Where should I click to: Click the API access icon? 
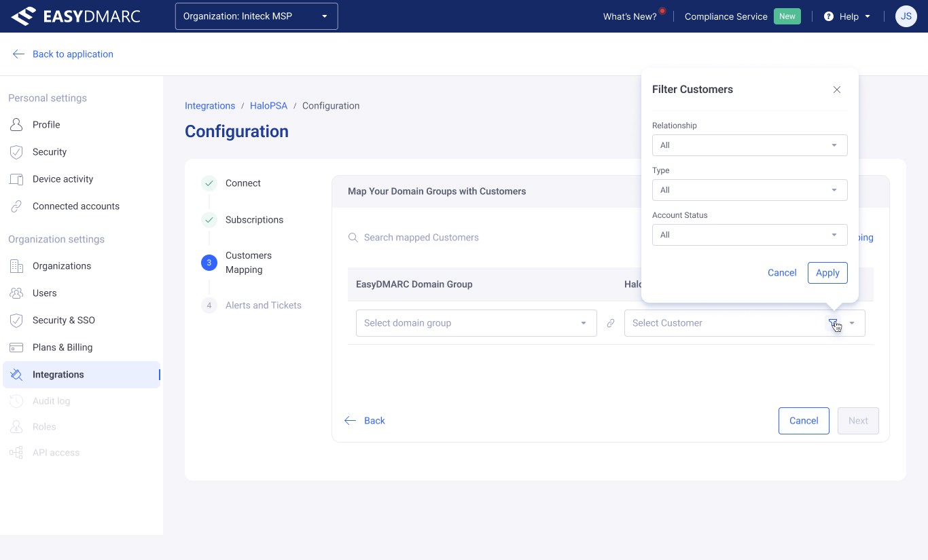click(x=16, y=453)
